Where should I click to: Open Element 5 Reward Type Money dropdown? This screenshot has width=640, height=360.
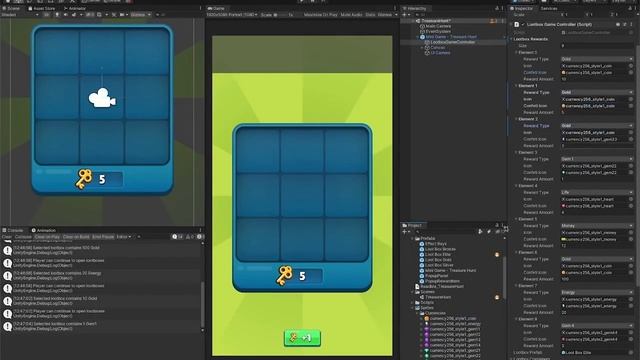597,226
